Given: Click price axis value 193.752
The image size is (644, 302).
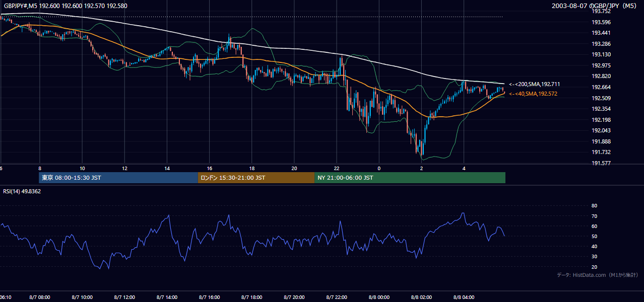Looking at the screenshot, I should 601,11.
